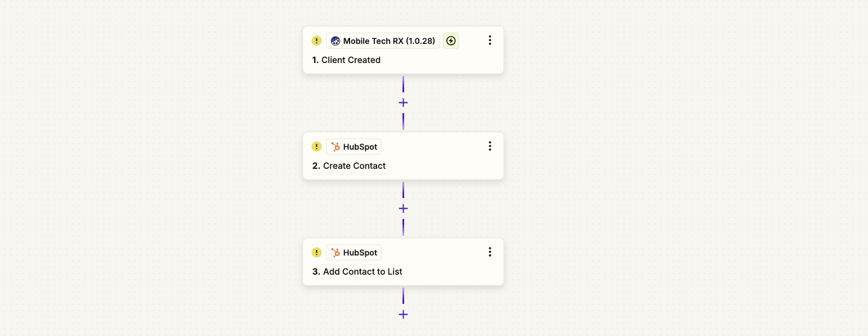
Task: Click the HubSpot logo in step 3
Action: click(x=335, y=252)
